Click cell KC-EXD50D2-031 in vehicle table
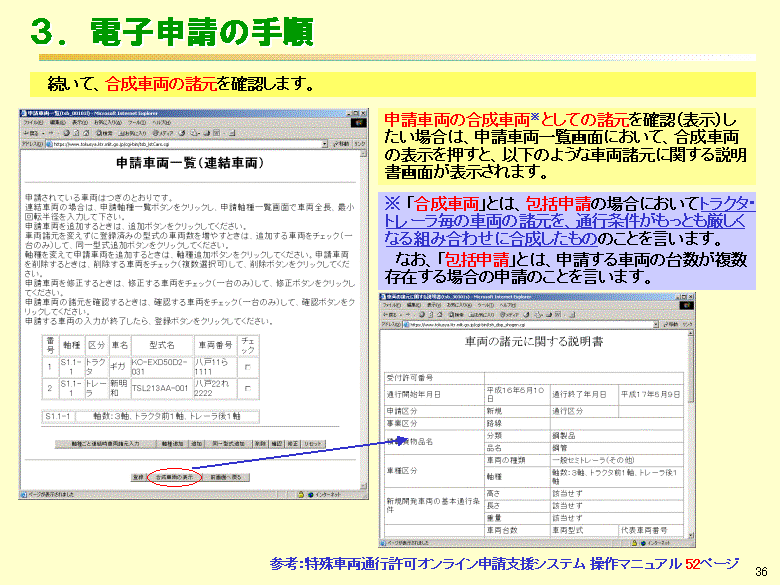The height and width of the screenshot is (585, 780). click(x=161, y=367)
